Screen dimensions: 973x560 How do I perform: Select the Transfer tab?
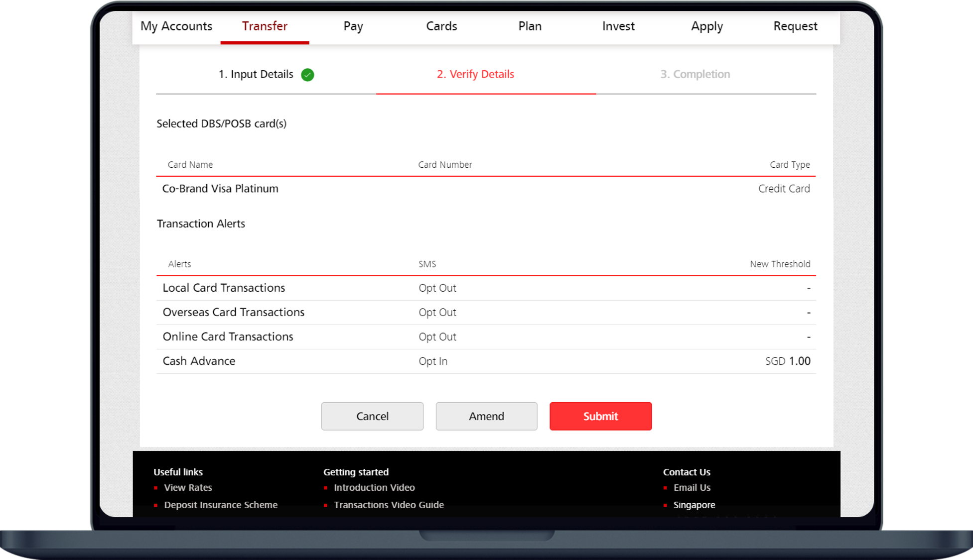[265, 26]
